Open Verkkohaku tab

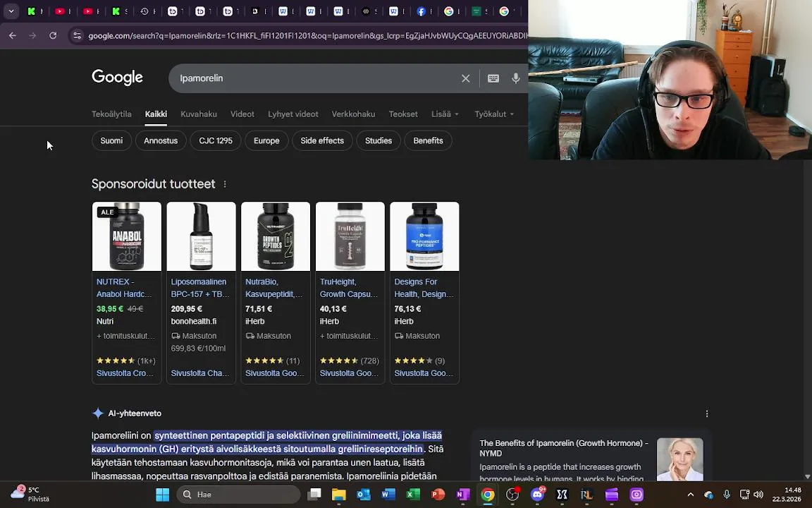(353, 114)
